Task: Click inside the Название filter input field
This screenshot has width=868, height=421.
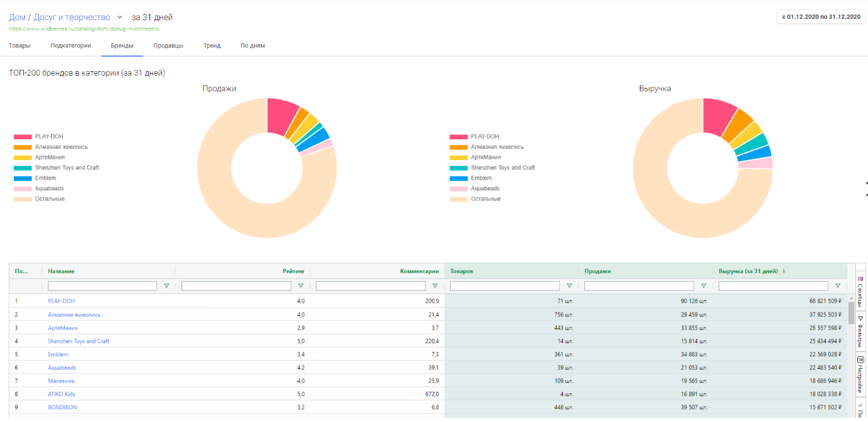Action: pyautogui.click(x=101, y=285)
